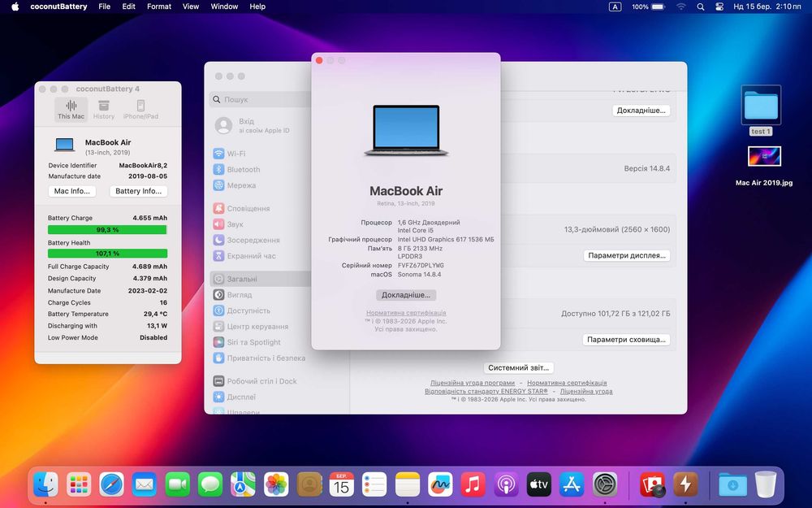
Task: Open Launchpad from the Dock
Action: click(79, 484)
